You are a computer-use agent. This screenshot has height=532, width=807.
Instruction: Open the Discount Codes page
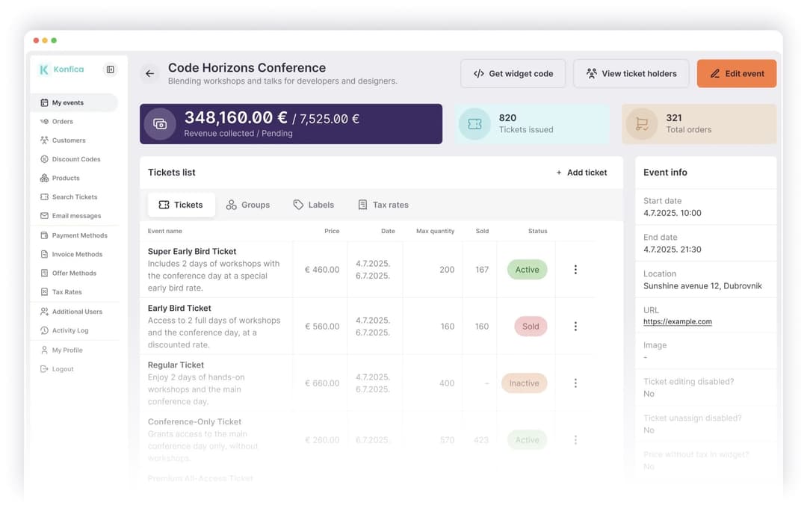[x=77, y=158]
